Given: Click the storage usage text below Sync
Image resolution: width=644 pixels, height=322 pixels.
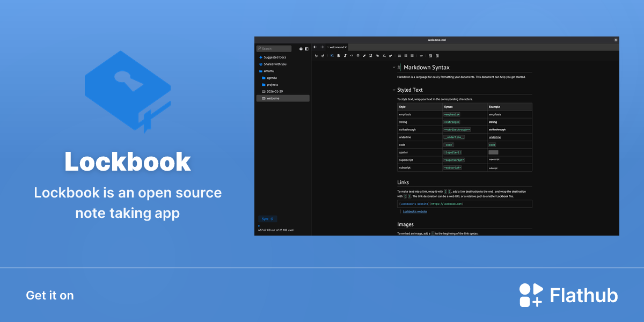Looking at the screenshot, I should [276, 230].
